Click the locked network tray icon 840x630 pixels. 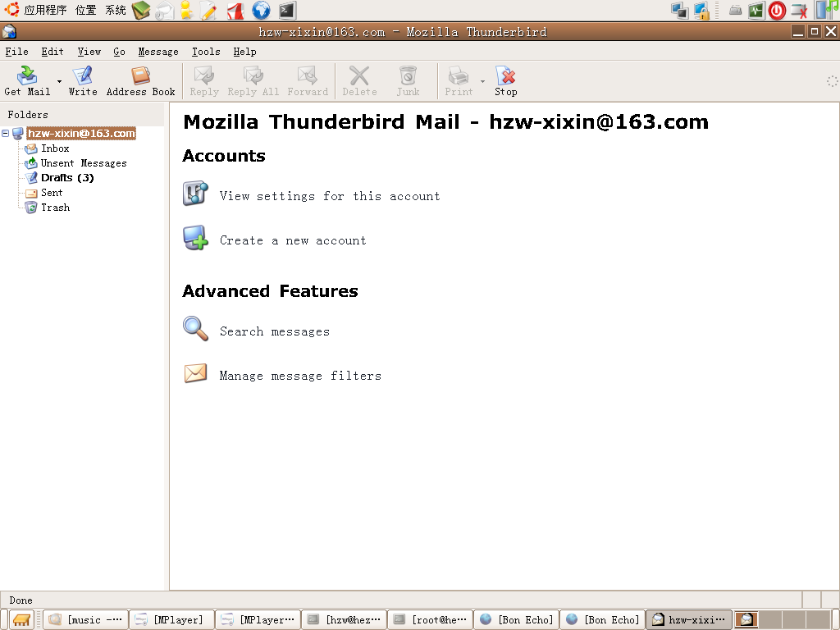701,11
